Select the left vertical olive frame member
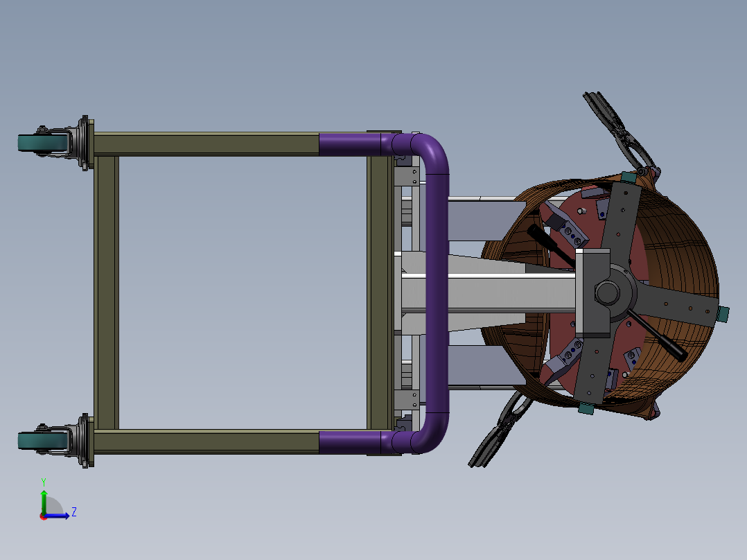This screenshot has width=747, height=560. click(106, 292)
